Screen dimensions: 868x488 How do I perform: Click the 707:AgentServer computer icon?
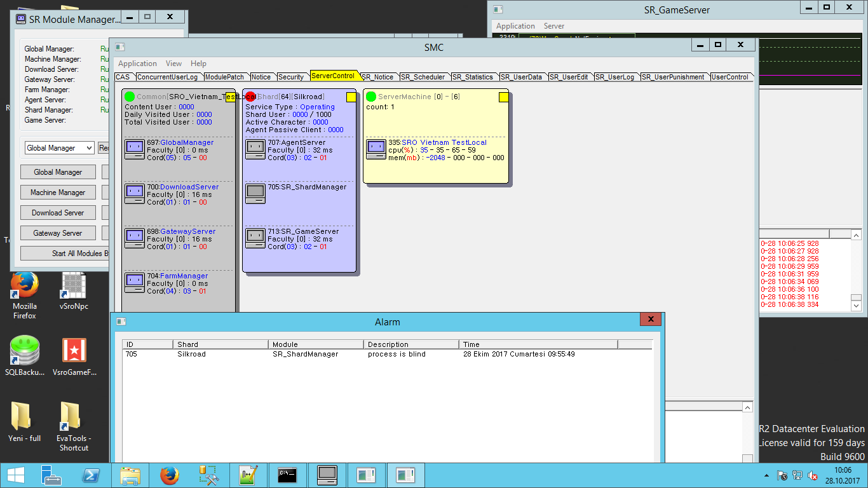255,149
